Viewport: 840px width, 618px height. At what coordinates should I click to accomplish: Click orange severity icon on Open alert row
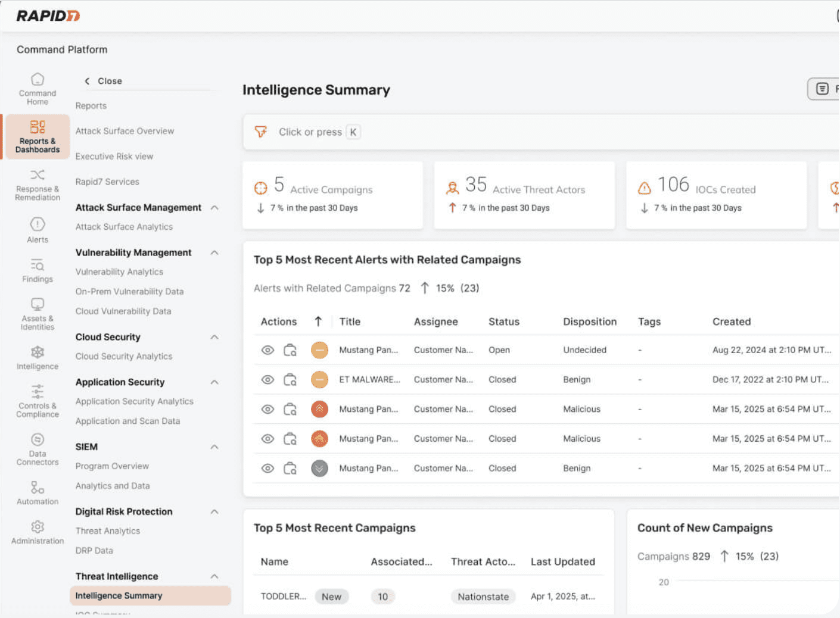320,350
